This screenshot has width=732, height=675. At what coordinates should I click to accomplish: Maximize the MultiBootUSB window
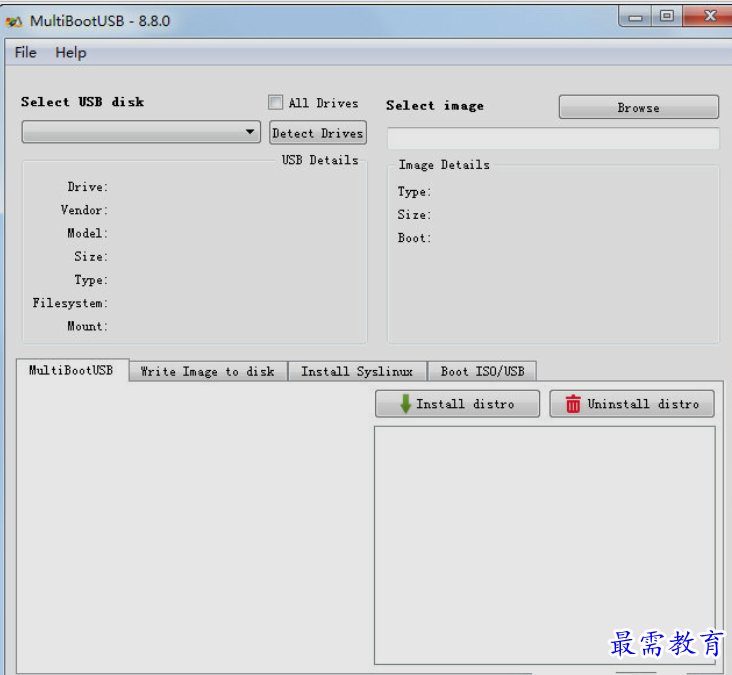point(667,16)
